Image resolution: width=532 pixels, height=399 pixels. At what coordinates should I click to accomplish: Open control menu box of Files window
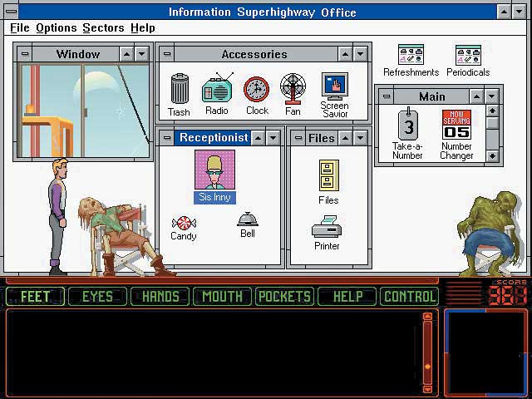click(298, 138)
